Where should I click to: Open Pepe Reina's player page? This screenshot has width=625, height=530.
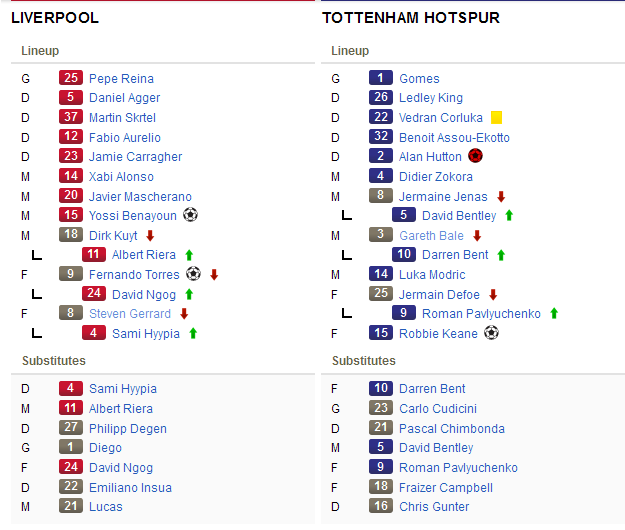[121, 79]
